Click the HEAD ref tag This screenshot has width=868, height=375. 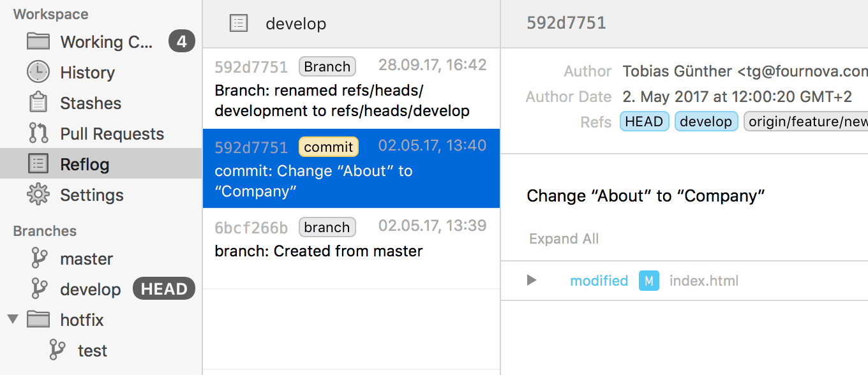point(644,121)
